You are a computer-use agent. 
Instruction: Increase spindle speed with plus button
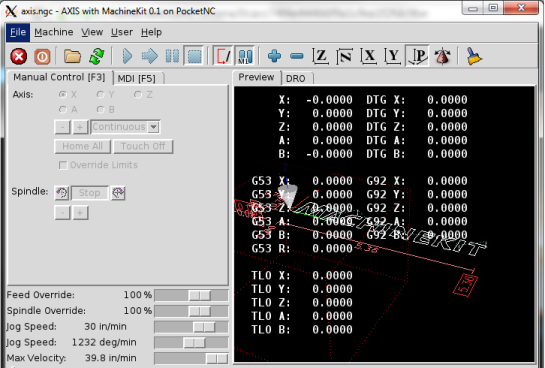coord(80,213)
